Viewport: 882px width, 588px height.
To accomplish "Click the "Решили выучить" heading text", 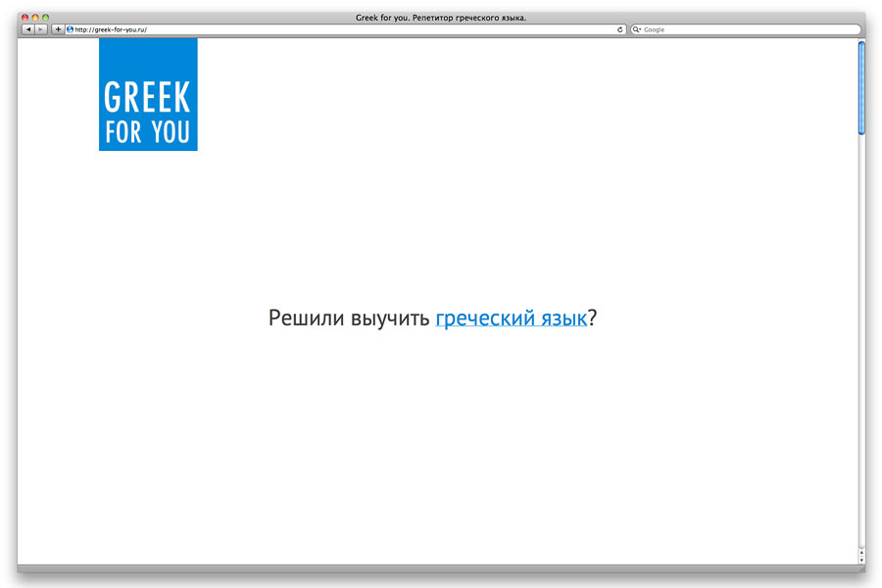I will tap(349, 318).
